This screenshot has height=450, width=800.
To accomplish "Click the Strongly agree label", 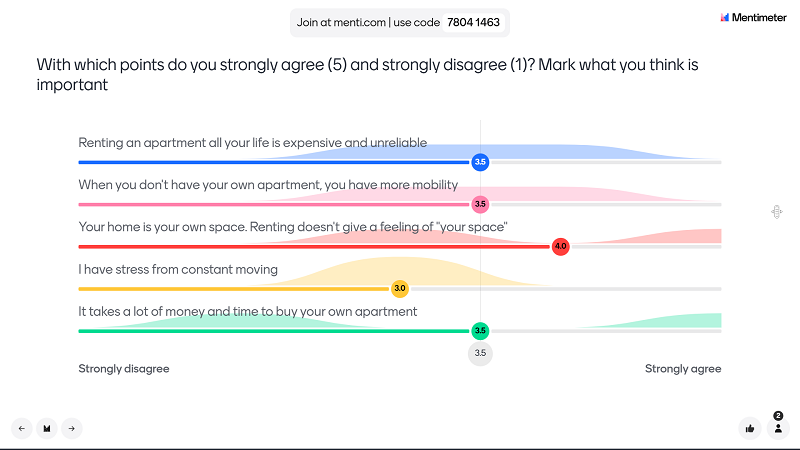I will click(683, 369).
